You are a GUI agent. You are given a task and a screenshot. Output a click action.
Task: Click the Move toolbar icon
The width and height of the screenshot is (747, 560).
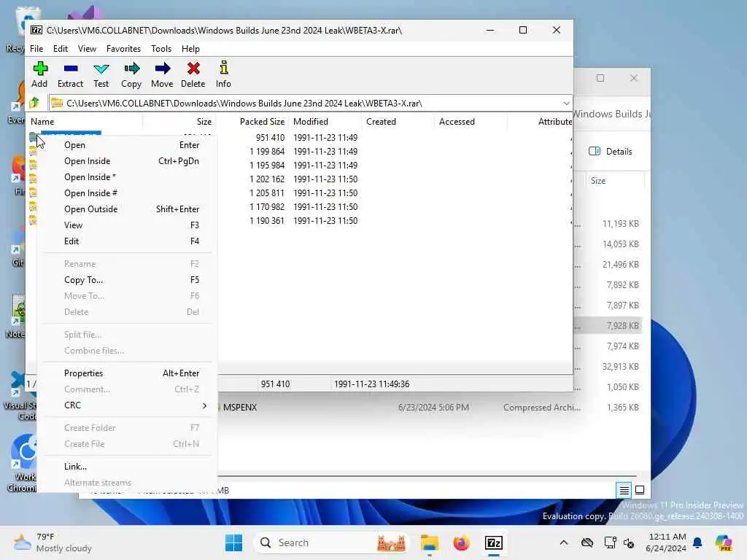162,74
